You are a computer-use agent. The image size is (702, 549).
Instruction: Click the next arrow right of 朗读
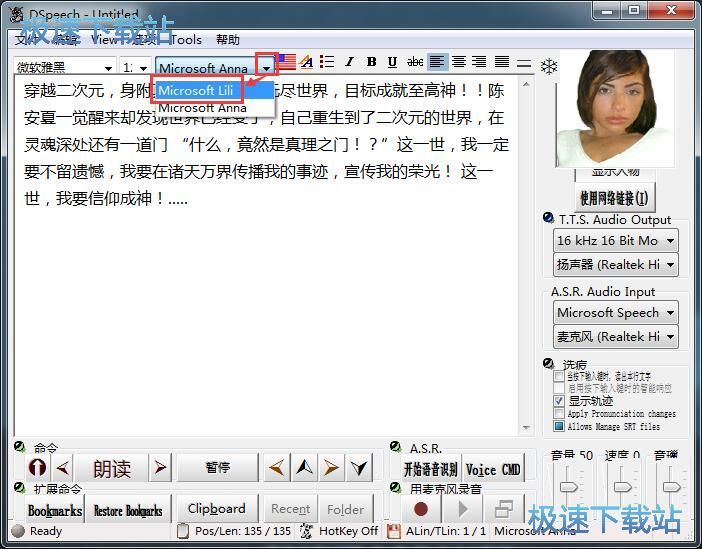[x=160, y=468]
